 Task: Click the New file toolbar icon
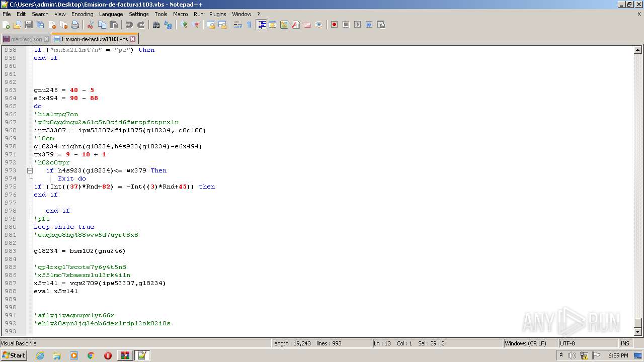click(x=6, y=25)
